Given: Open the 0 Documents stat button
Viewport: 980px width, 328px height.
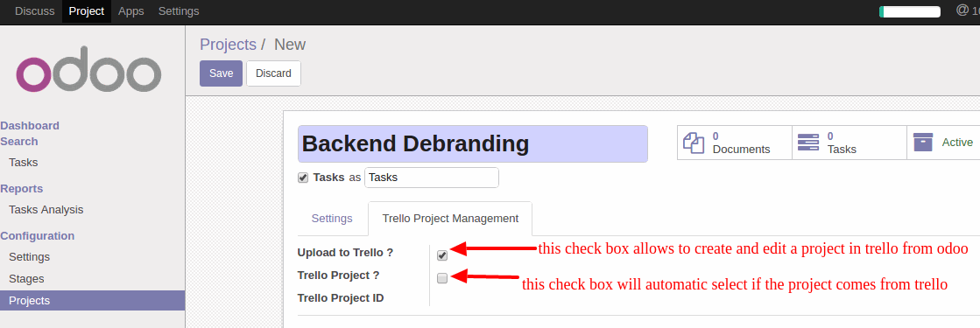Looking at the screenshot, I should click(x=735, y=143).
